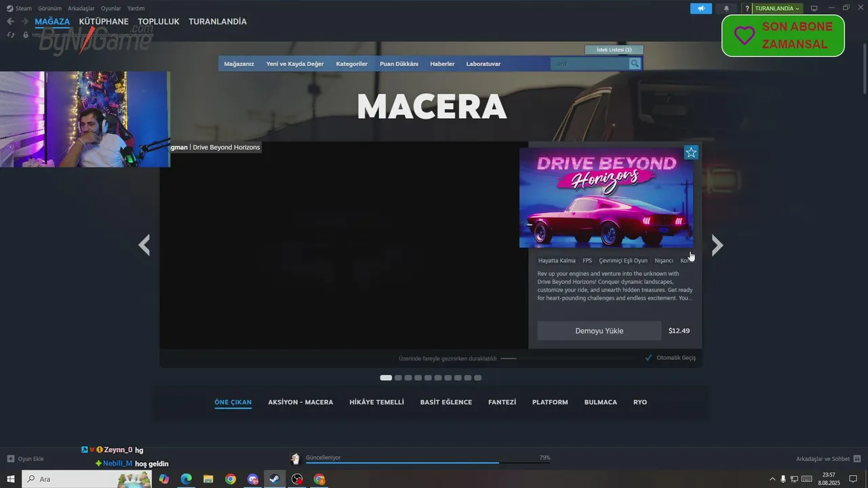Screen dimensions: 868x488
Task: Open the Arkadaşlar menu
Action: [81, 8]
